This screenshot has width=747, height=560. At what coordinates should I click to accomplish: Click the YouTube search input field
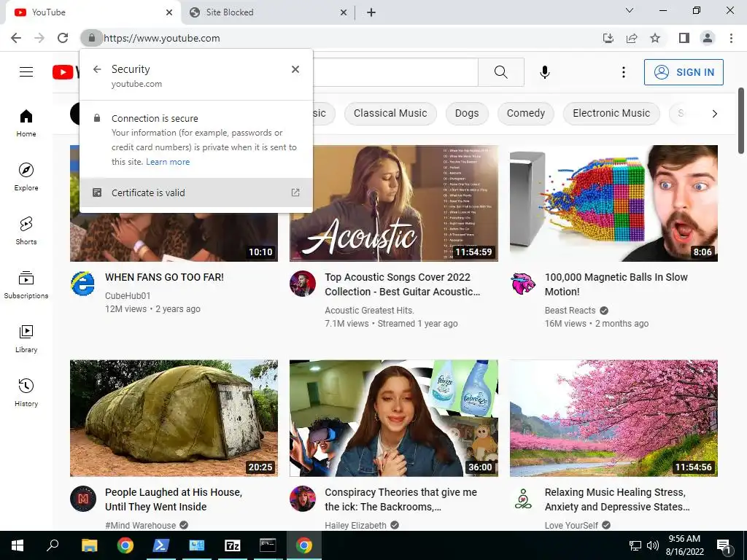395,72
